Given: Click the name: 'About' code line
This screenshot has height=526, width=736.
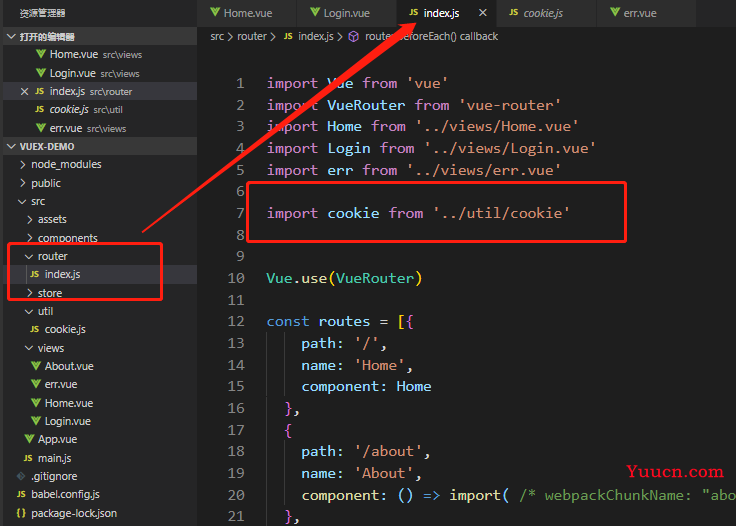Looking at the screenshot, I should coord(361,473).
